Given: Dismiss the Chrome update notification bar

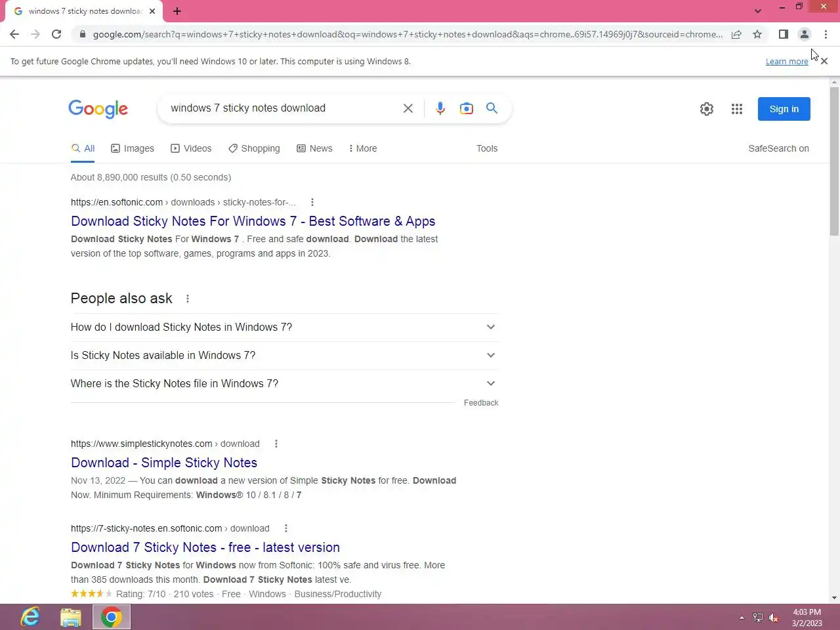Looking at the screenshot, I should point(824,61).
